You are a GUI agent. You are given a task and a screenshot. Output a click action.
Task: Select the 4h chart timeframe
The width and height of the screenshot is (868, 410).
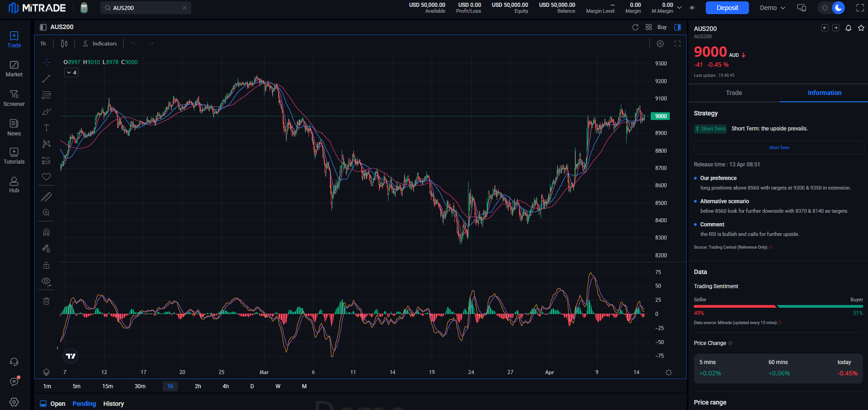[x=226, y=386]
